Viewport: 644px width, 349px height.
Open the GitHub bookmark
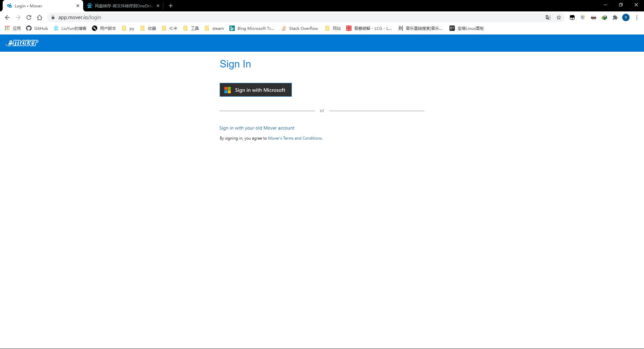point(37,28)
